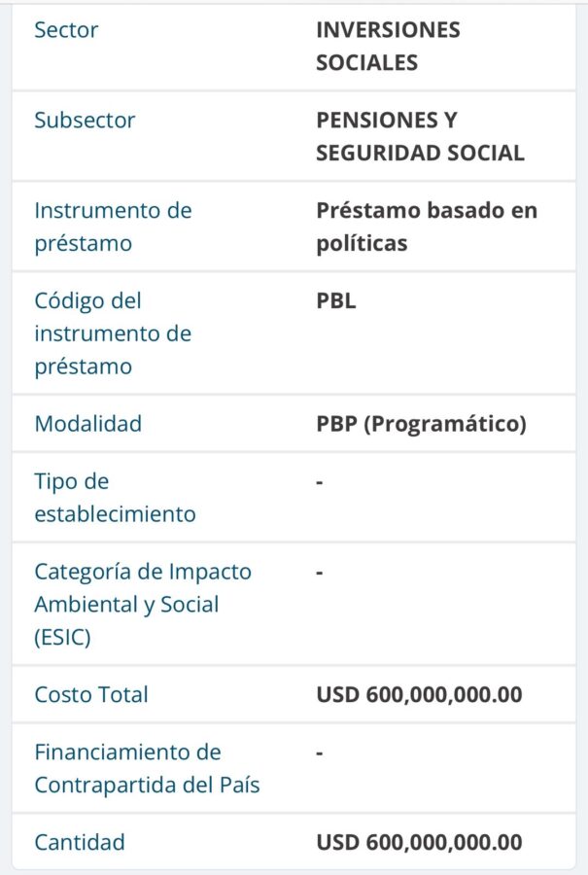The width and height of the screenshot is (588, 875).
Task: Click the dash value for Tipo de establecimiento
Action: pos(320,482)
